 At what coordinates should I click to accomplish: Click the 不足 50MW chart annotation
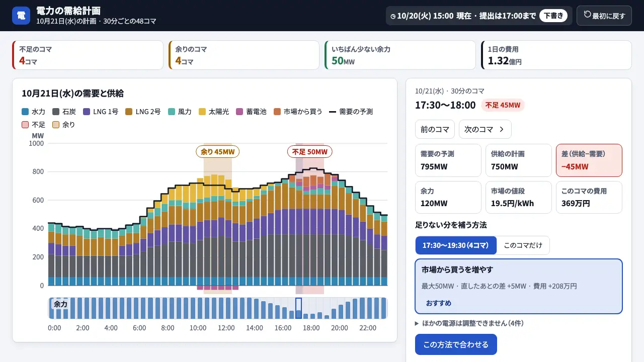pos(310,151)
